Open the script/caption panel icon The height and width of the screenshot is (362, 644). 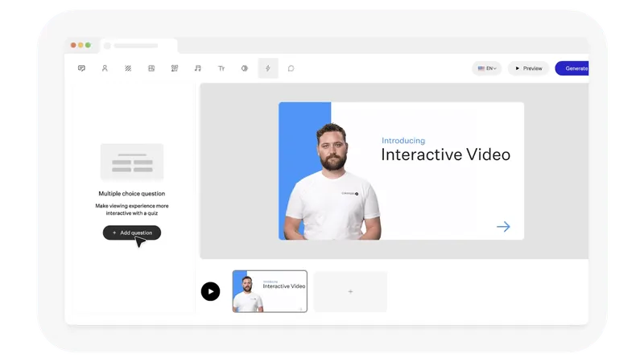(x=81, y=68)
